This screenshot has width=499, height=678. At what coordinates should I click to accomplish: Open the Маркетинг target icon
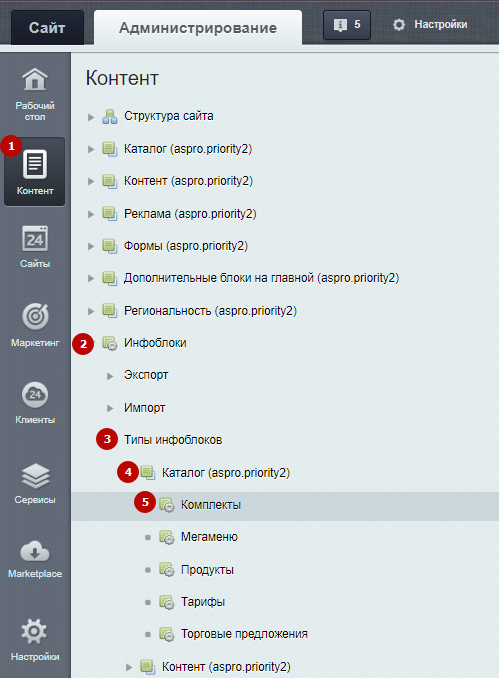coord(35,317)
